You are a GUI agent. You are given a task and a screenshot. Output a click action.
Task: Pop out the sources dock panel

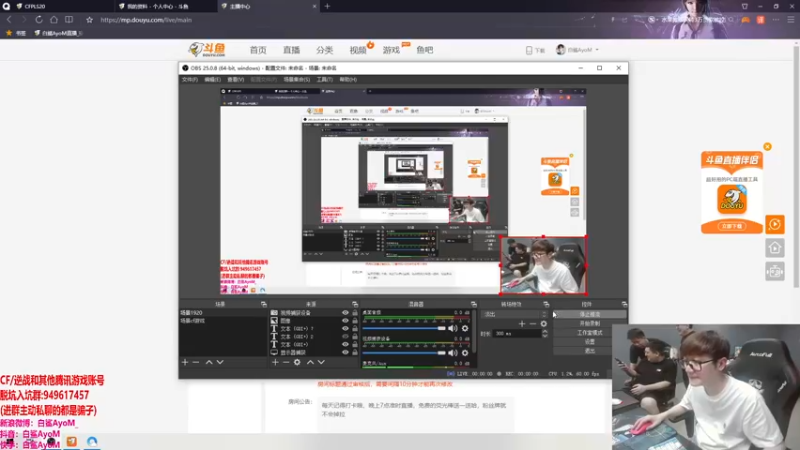[x=355, y=304]
